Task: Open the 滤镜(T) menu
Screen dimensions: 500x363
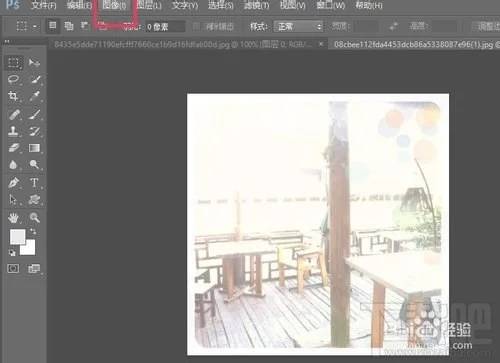Action: coord(256,6)
